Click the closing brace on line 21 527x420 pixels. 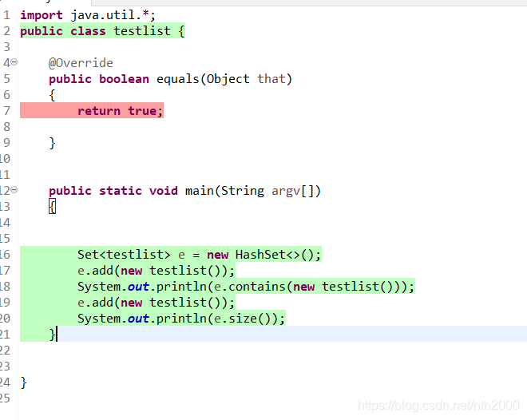click(52, 335)
